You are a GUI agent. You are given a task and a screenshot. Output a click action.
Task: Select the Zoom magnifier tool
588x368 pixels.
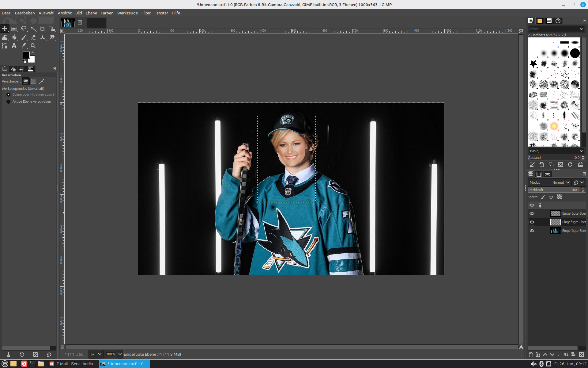coord(33,46)
